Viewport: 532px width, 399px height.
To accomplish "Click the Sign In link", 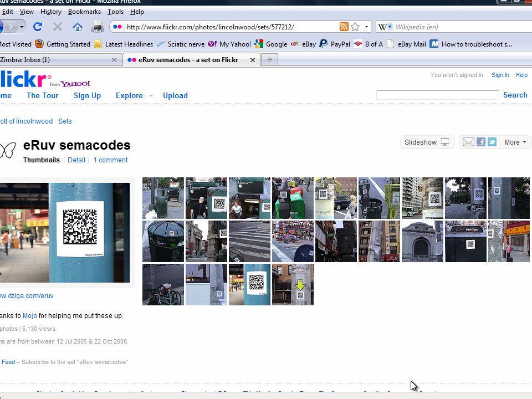I will click(x=500, y=75).
